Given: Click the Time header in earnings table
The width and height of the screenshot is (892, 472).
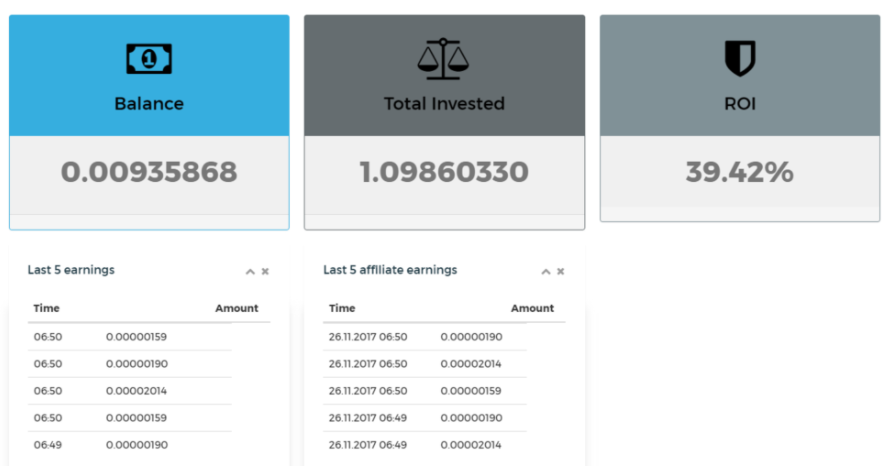Looking at the screenshot, I should coord(46,308).
